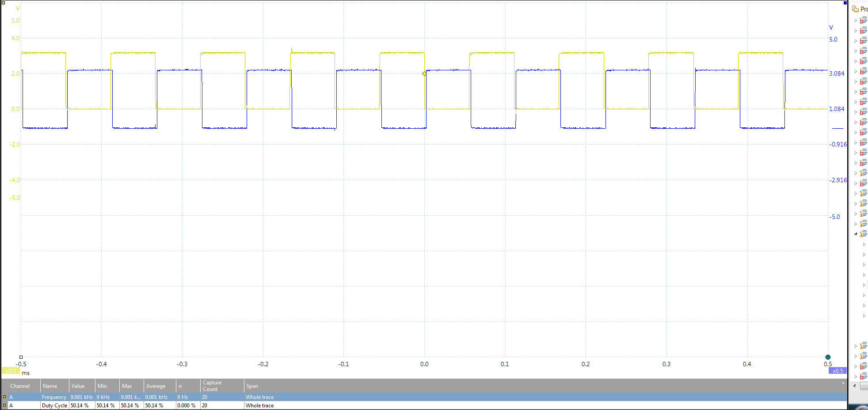This screenshot has height=410, width=868.
Task: Click the yellow -2.0 Channel A axis label
Action: tap(15, 144)
